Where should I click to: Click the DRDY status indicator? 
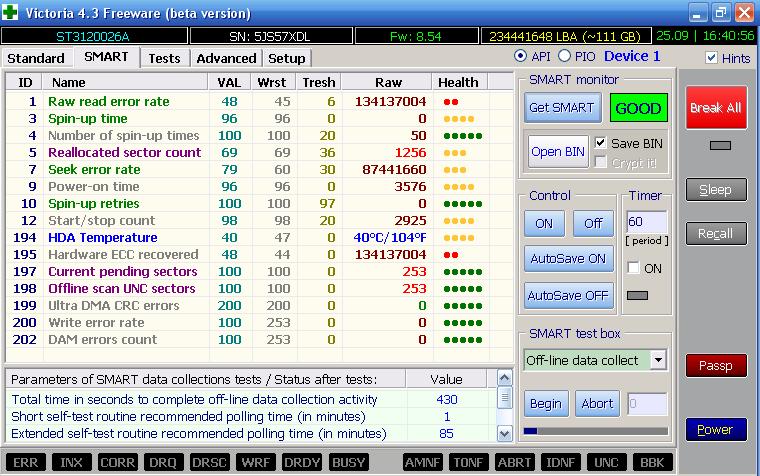click(301, 462)
